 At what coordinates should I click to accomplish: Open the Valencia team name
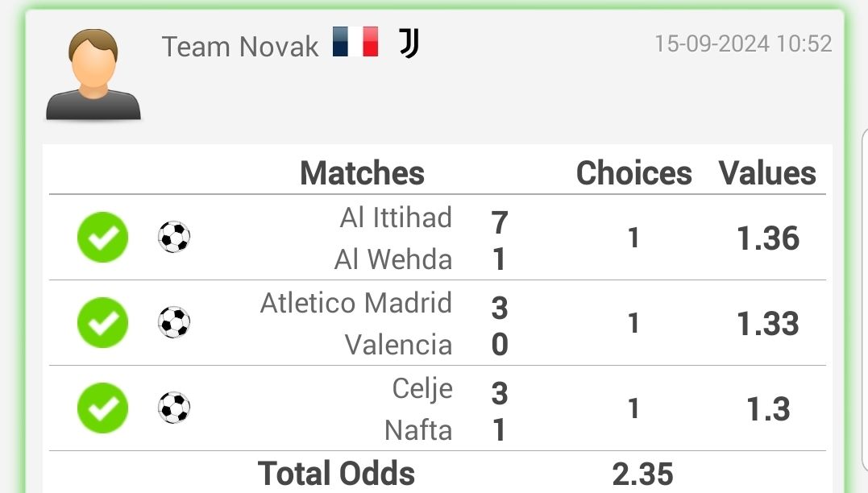coord(399,345)
